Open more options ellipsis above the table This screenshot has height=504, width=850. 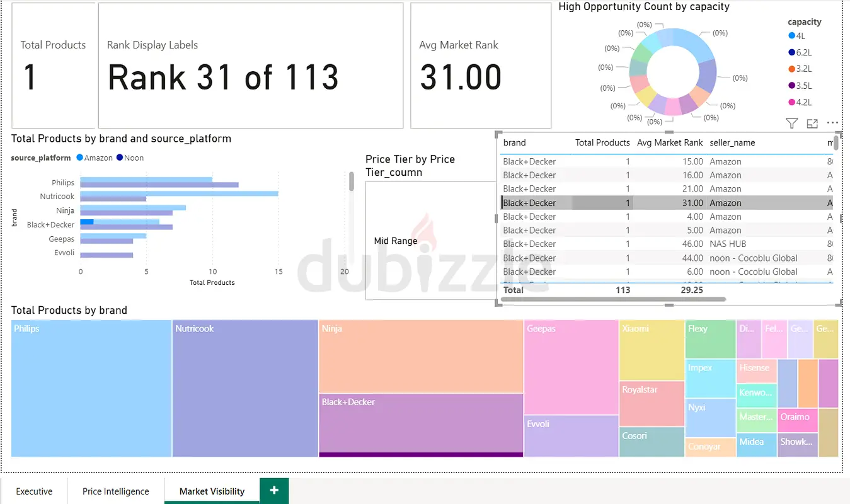click(x=832, y=123)
